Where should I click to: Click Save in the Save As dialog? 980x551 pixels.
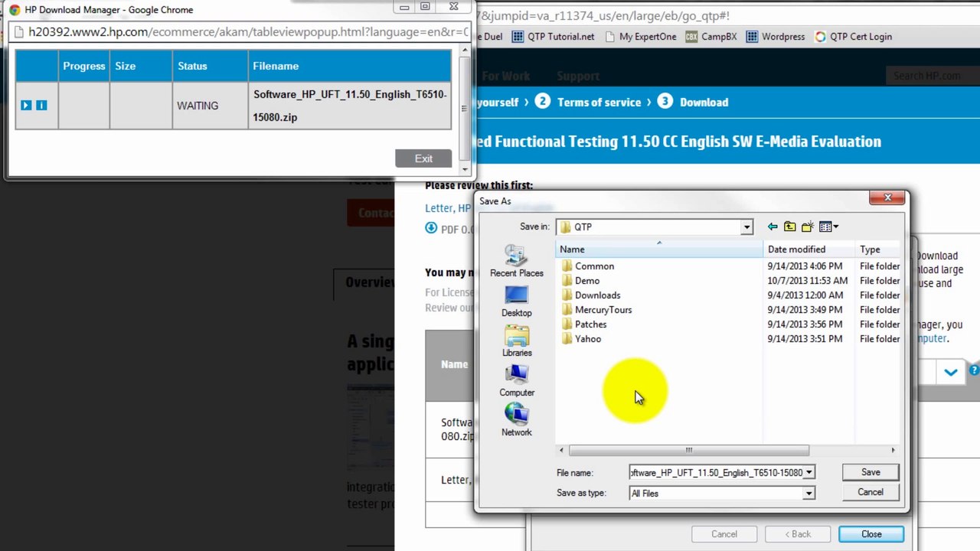(x=871, y=472)
